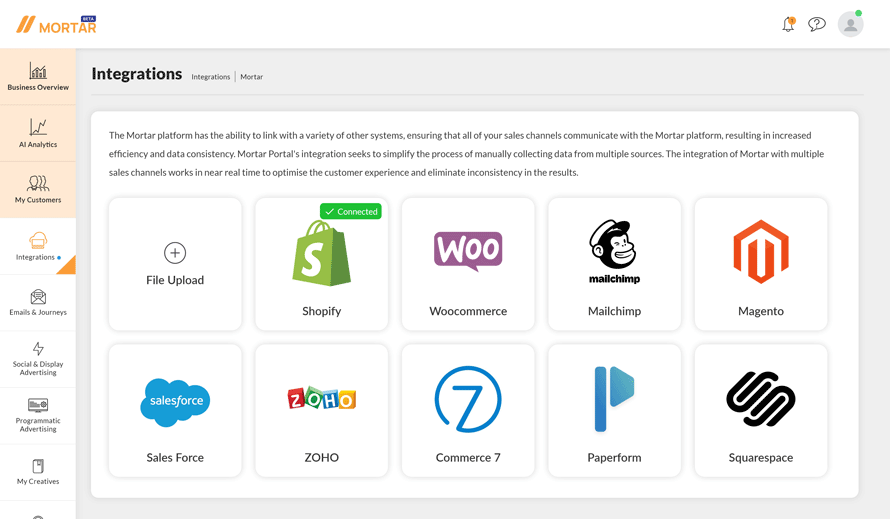Open AI Analytics in sidebar
The width and height of the screenshot is (890, 519).
[x=38, y=133]
